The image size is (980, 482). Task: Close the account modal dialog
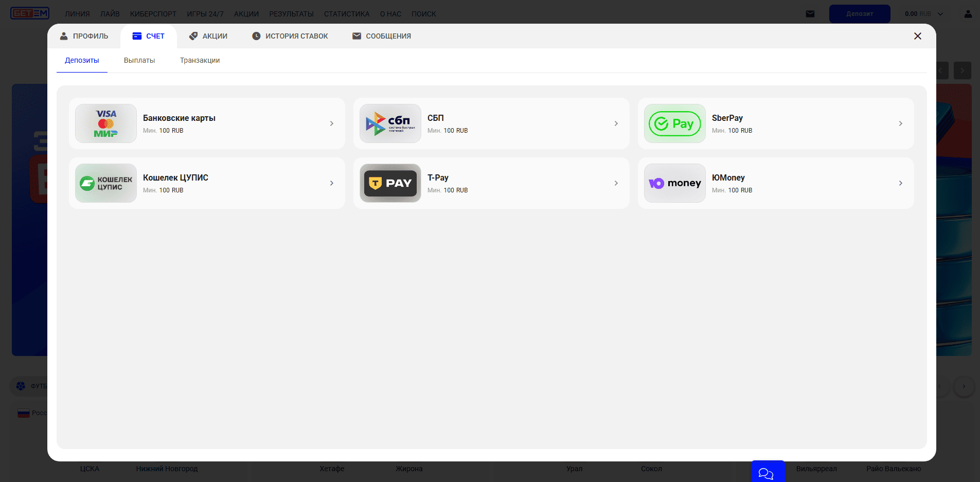pyautogui.click(x=917, y=36)
